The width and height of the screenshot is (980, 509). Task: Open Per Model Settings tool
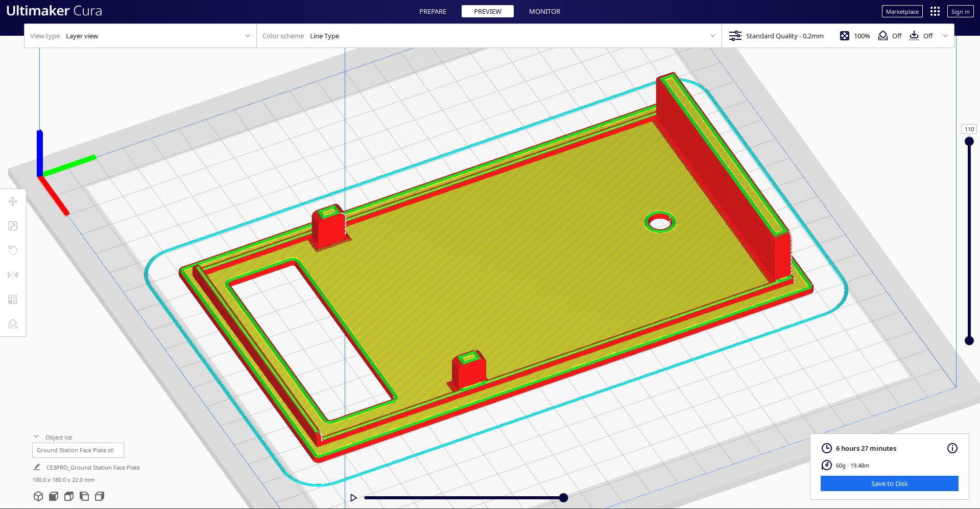13,299
